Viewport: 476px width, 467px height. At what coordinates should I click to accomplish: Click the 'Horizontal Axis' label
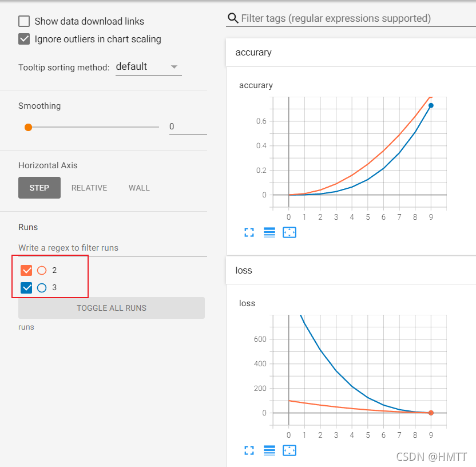[48, 165]
